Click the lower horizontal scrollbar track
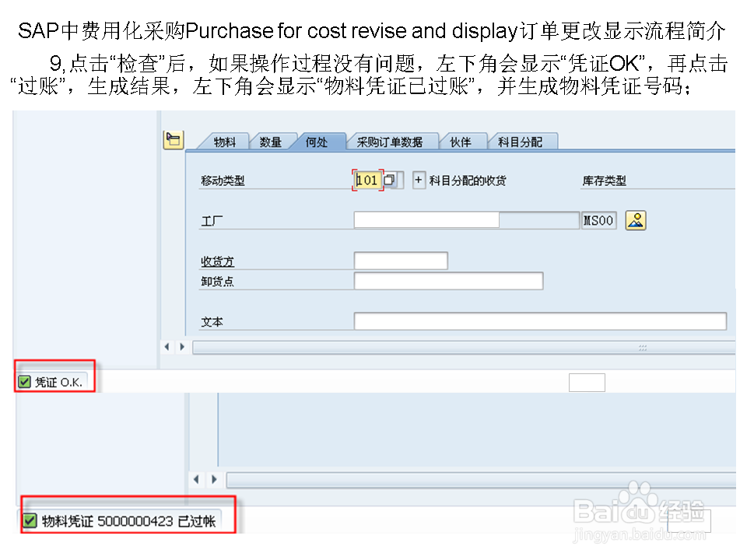 coord(481,480)
